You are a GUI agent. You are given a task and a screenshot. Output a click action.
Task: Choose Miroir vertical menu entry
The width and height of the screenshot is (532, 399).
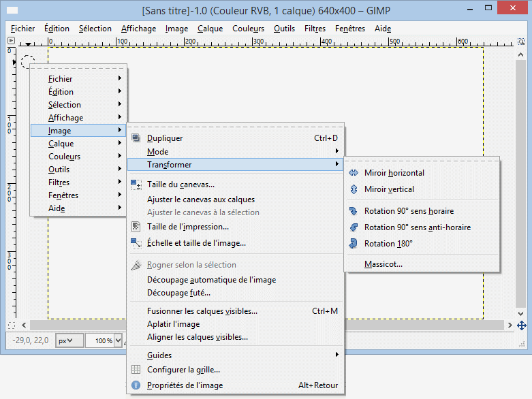point(422,189)
